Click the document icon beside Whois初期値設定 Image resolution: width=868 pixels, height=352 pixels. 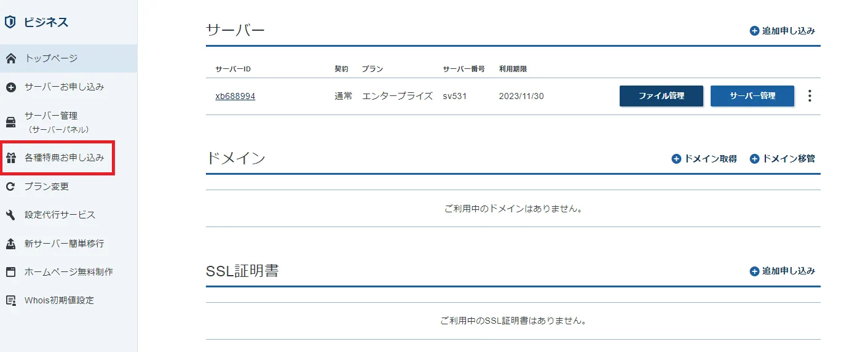point(10,300)
